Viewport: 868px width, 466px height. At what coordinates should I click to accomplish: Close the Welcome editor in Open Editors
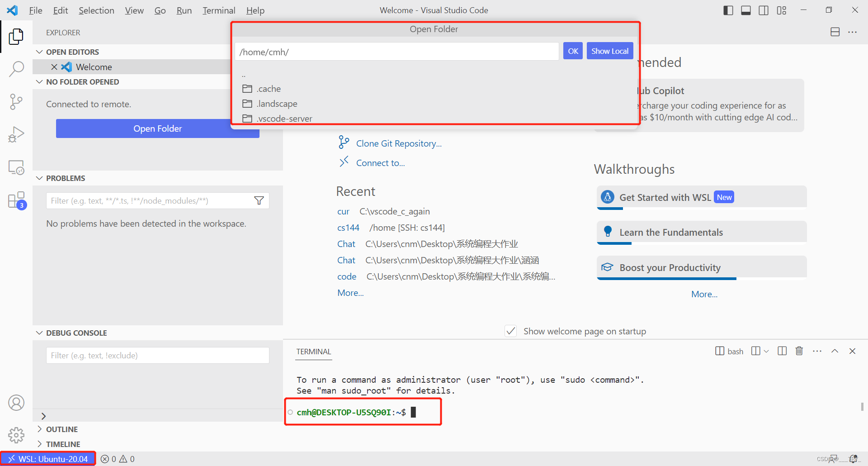54,67
